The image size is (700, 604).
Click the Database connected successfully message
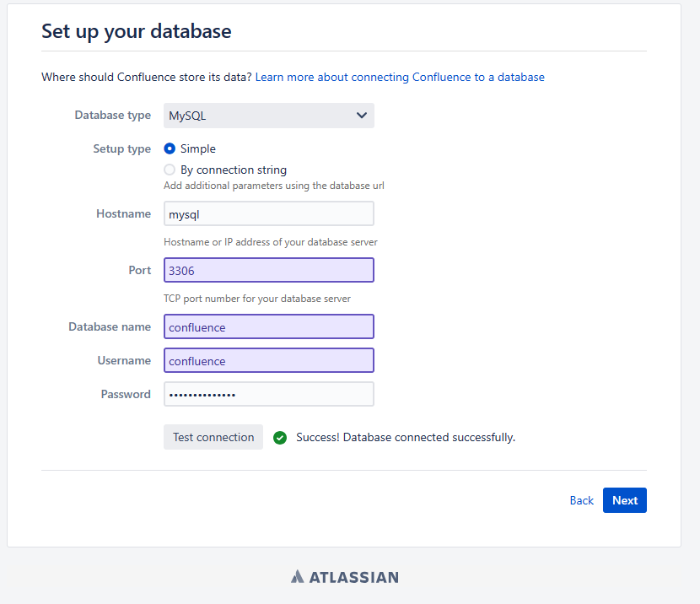pyautogui.click(x=406, y=438)
